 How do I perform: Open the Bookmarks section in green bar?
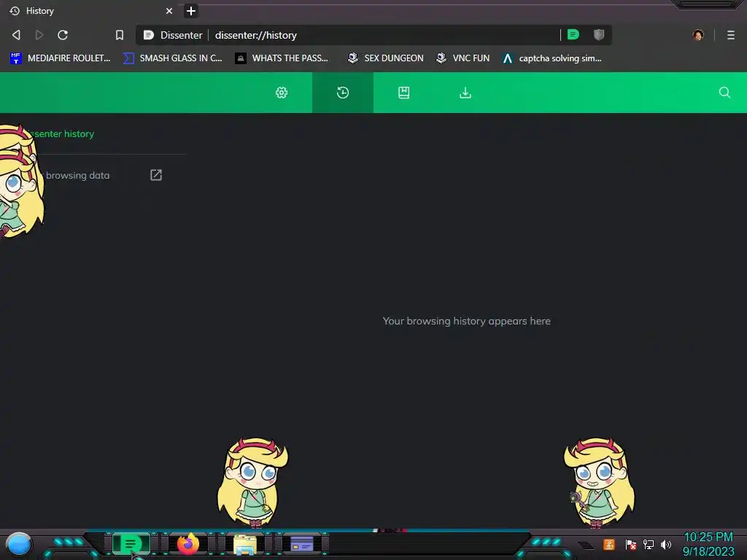[404, 93]
